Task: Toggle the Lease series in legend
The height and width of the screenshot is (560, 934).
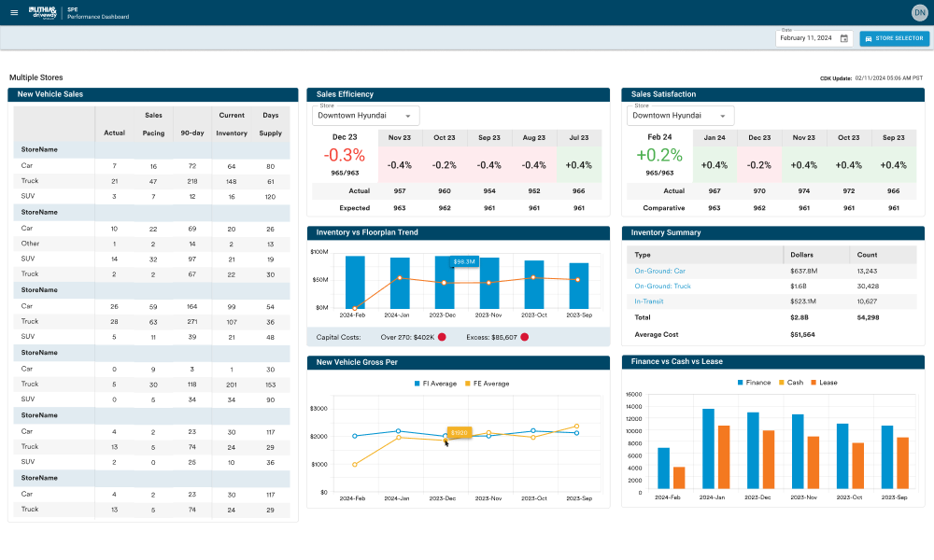Action: 826,383
